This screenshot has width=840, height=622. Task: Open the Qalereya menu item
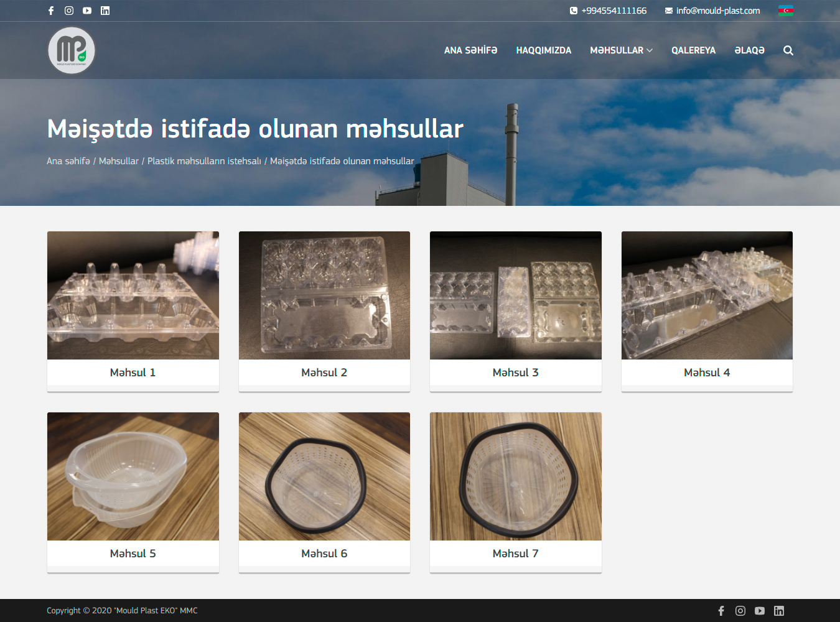693,50
